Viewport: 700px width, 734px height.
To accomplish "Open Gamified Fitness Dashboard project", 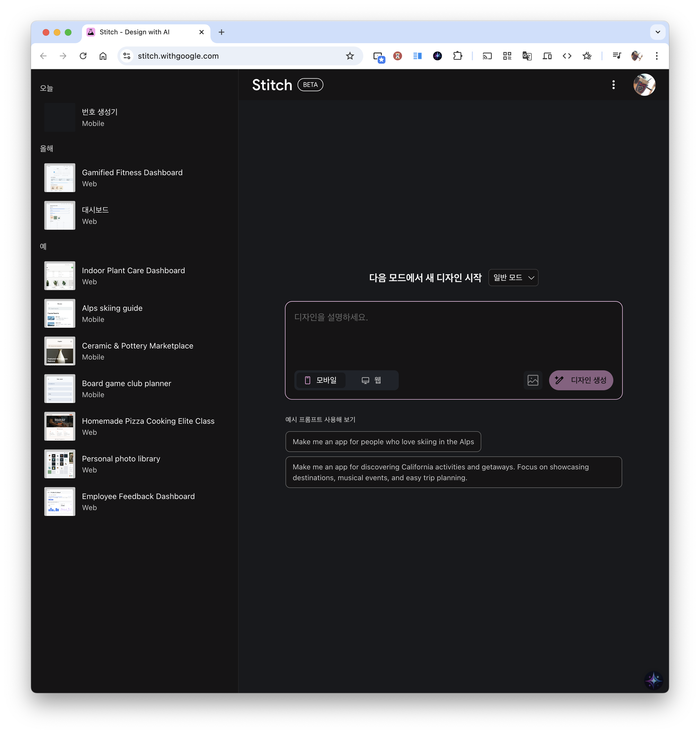I will coord(134,178).
